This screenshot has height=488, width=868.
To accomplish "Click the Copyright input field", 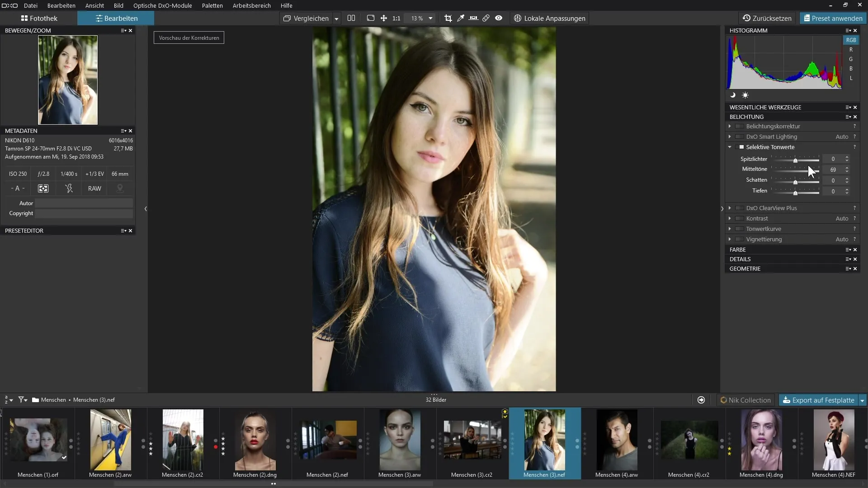I will pos(84,214).
